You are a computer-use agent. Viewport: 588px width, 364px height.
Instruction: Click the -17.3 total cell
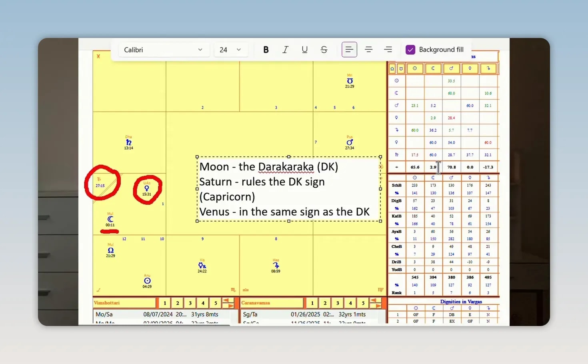(x=488, y=167)
